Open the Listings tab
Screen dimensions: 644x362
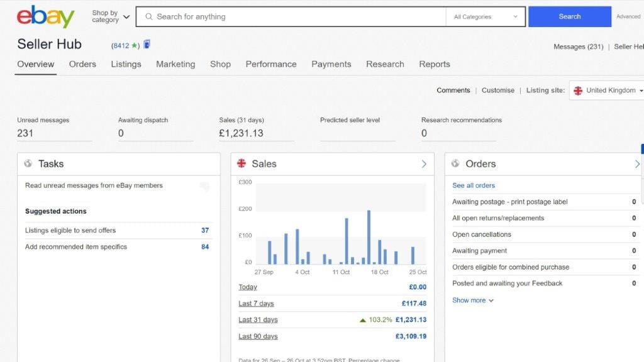126,64
